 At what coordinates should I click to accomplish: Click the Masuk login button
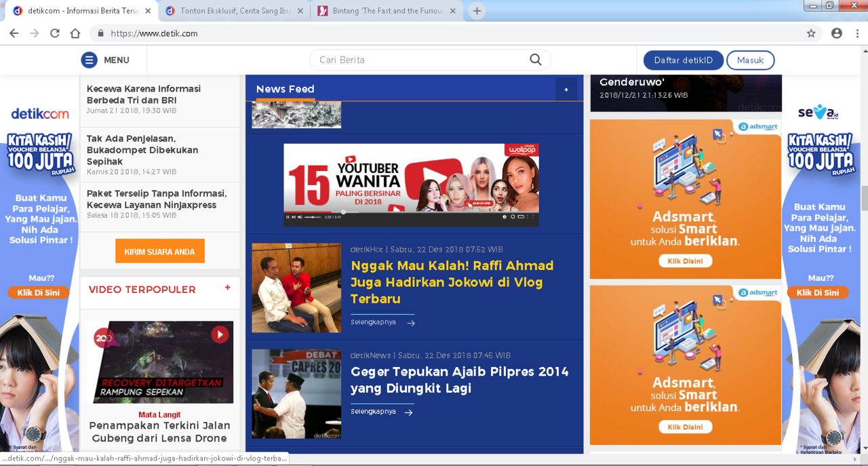click(x=750, y=60)
